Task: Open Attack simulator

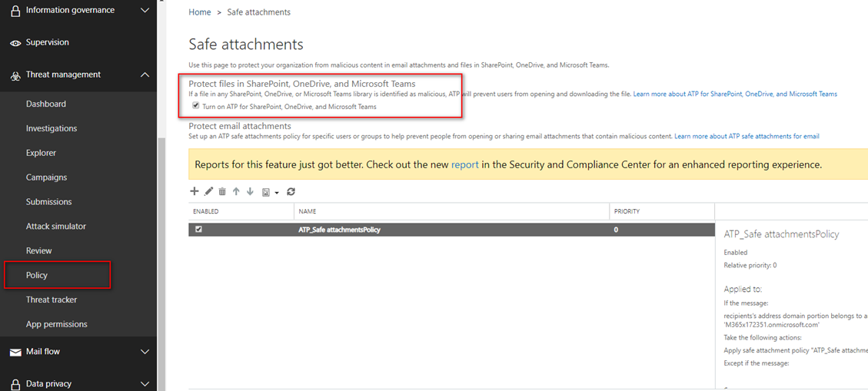Action: tap(56, 226)
